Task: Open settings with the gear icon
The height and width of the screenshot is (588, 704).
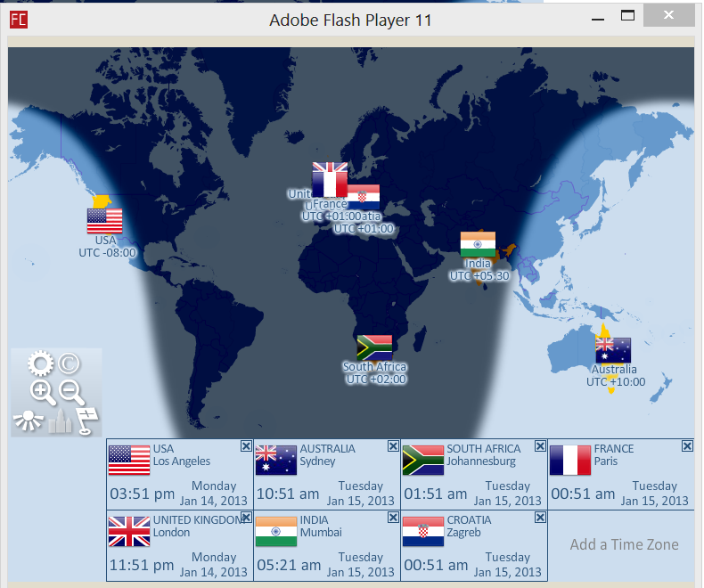Action: pyautogui.click(x=40, y=363)
